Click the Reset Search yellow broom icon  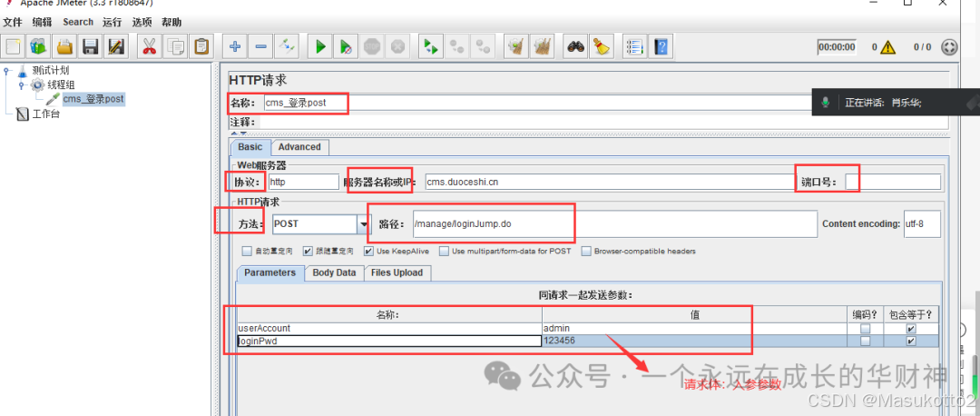(602, 45)
